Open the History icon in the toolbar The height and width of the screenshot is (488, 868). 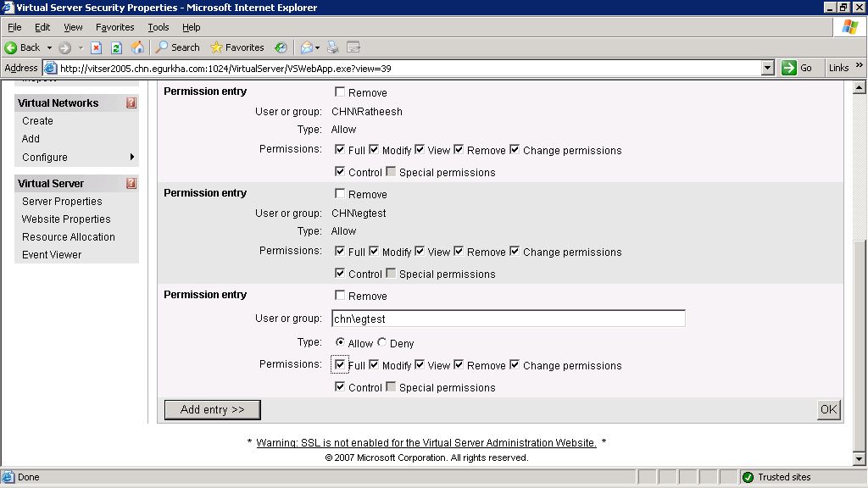coord(281,47)
